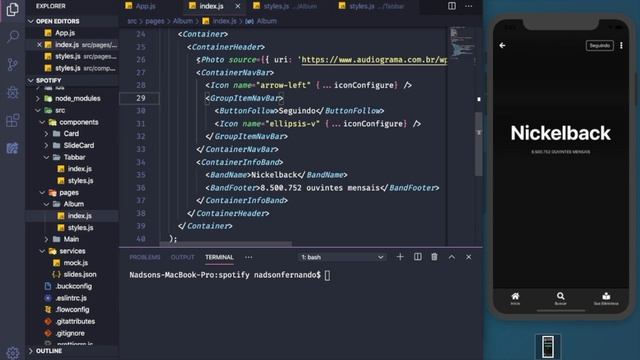Expand the node_modules folder

point(38,98)
